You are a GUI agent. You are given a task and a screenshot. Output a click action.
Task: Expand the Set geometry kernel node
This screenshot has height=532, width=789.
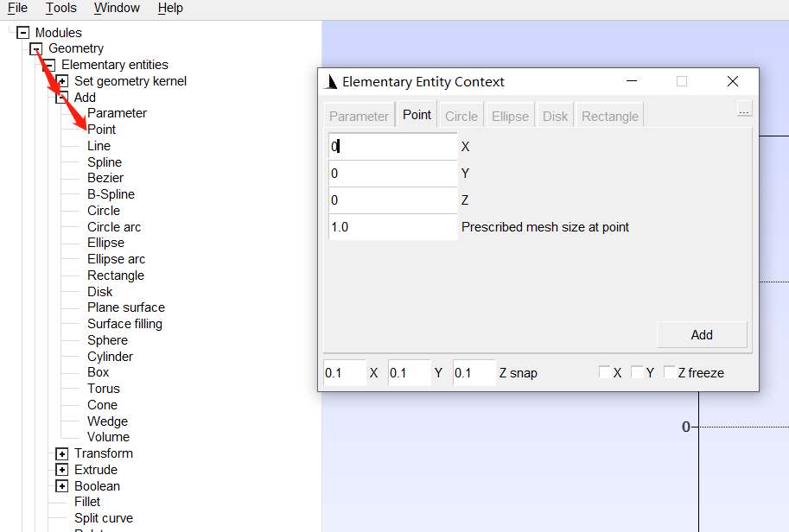pyautogui.click(x=61, y=81)
